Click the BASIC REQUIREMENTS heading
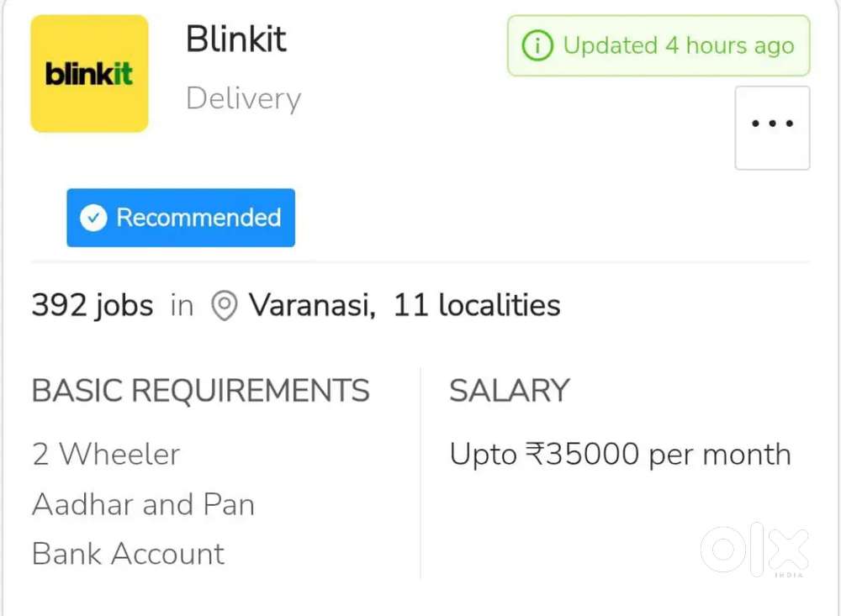Viewport: 841px width, 616px height. pyautogui.click(x=201, y=391)
